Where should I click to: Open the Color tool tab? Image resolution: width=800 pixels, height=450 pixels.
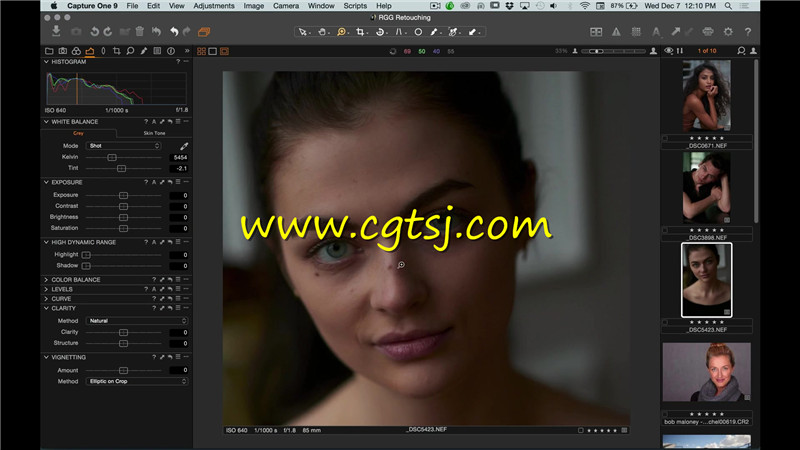(x=76, y=51)
